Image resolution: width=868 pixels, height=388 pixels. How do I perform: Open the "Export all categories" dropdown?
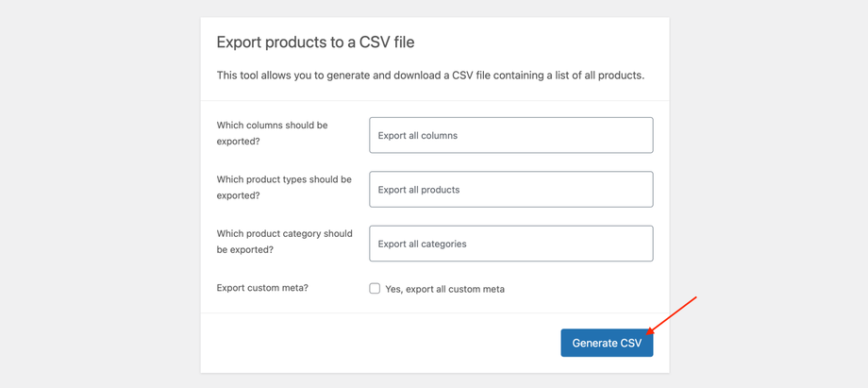[x=510, y=244]
